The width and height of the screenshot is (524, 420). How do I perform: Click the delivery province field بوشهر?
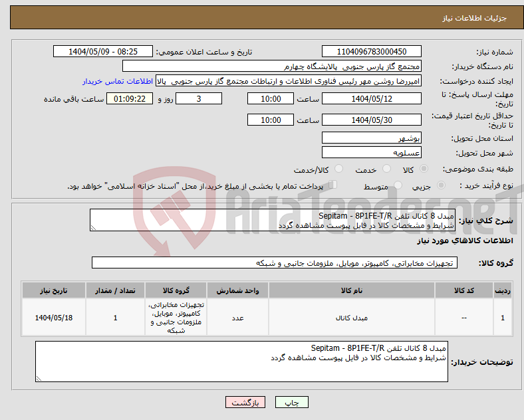(371, 138)
